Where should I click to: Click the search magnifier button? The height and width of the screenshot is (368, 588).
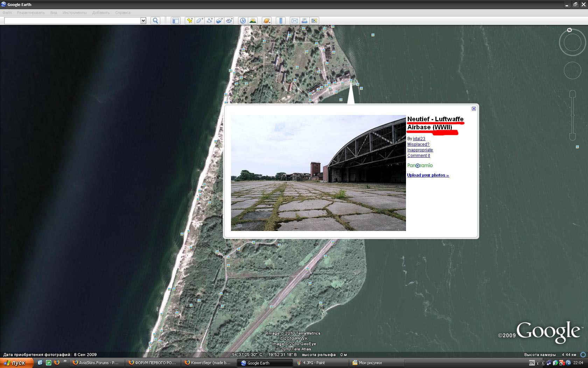click(155, 21)
